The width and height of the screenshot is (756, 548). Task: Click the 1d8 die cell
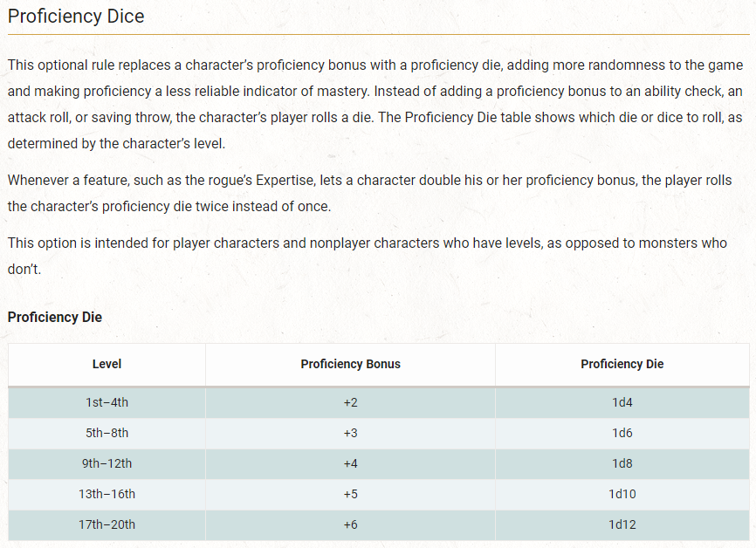tap(622, 463)
